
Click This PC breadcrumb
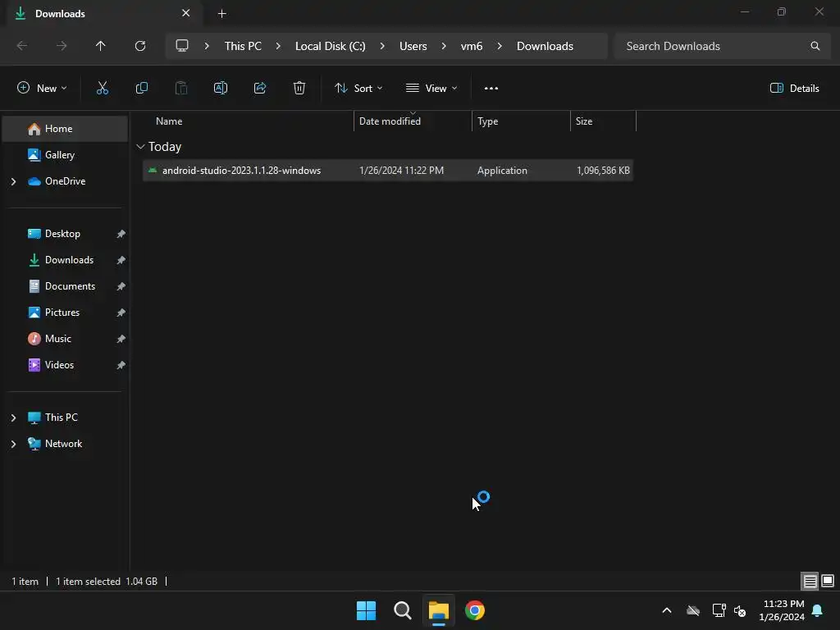[x=243, y=46]
